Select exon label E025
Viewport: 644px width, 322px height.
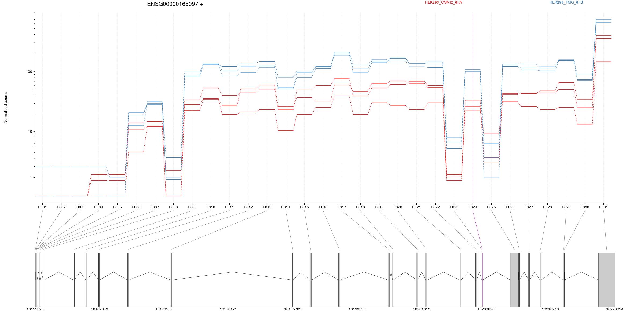tap(491, 207)
